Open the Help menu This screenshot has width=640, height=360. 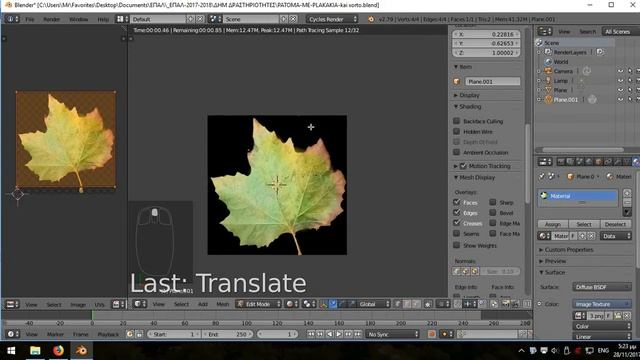point(103,19)
